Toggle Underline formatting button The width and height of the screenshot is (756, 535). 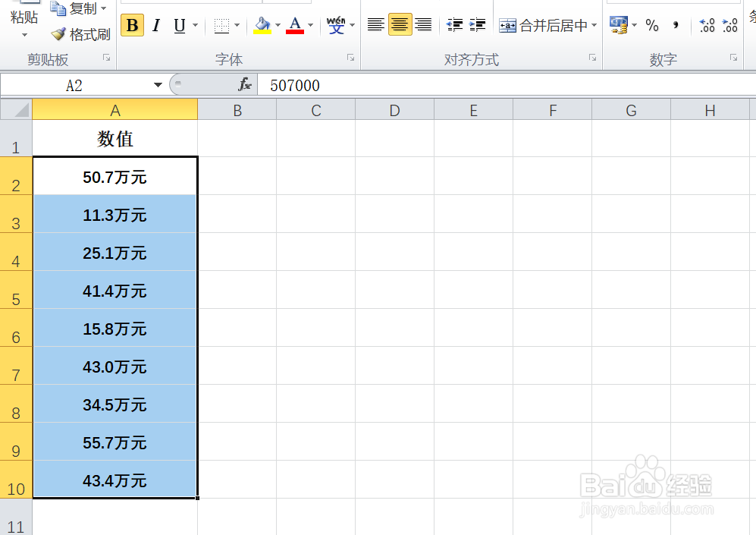(180, 25)
